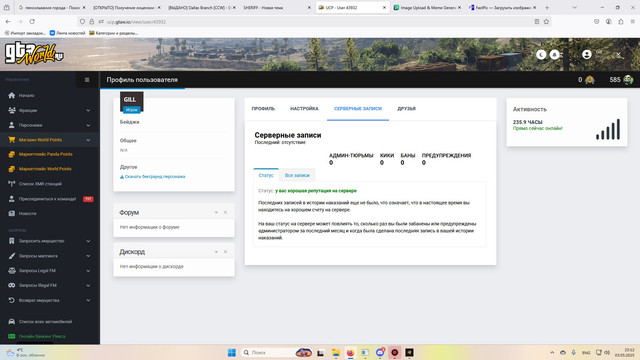Open the Все записи sub-tab
Viewport: 640px width, 360px height.
[297, 176]
